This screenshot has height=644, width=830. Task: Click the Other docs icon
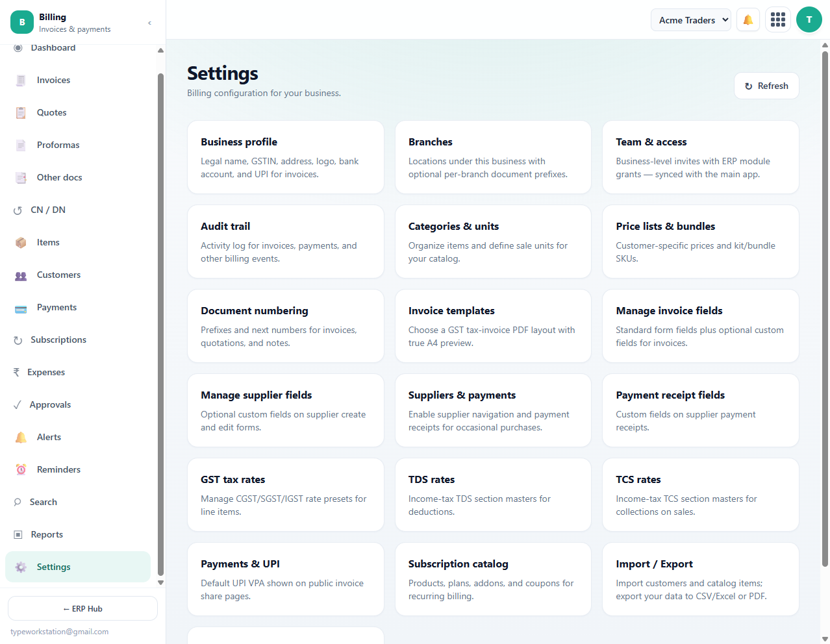[x=21, y=178]
